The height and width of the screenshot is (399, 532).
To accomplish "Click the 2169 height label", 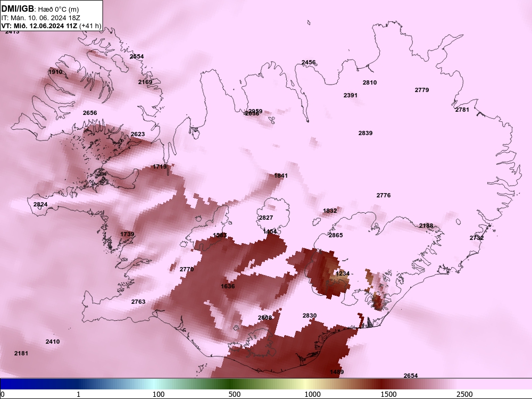I will pos(145,82).
